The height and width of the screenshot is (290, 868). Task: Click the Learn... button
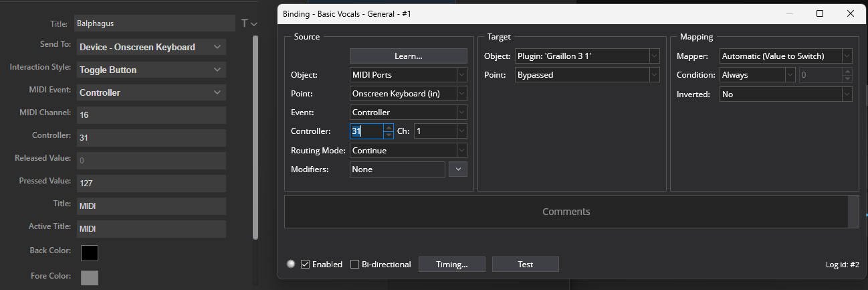pyautogui.click(x=409, y=56)
